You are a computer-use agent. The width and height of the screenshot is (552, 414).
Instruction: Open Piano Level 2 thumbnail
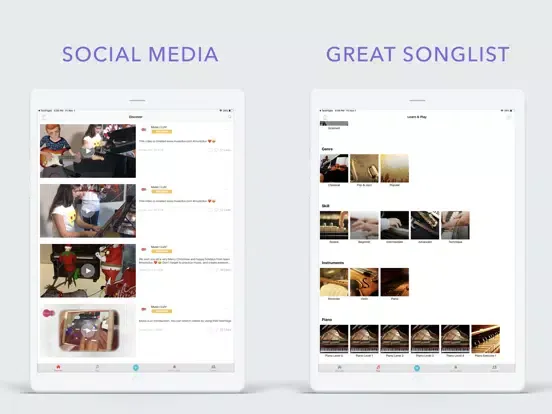395,339
